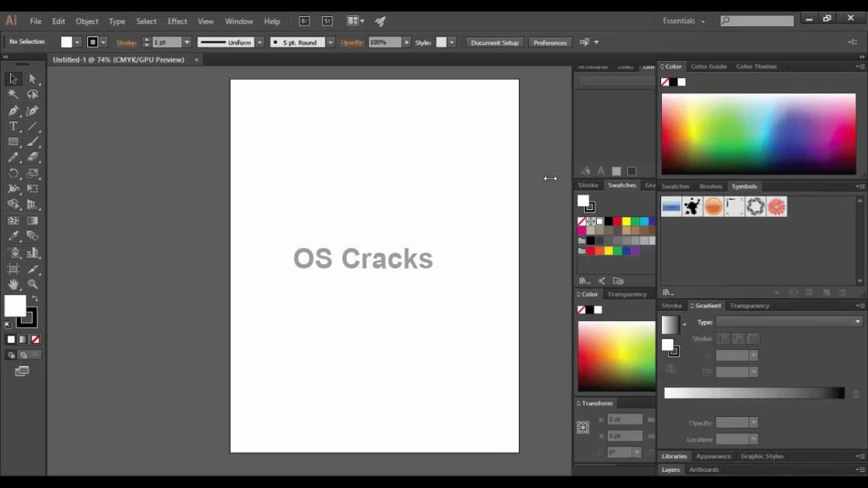Select the Pencil tool

[14, 157]
